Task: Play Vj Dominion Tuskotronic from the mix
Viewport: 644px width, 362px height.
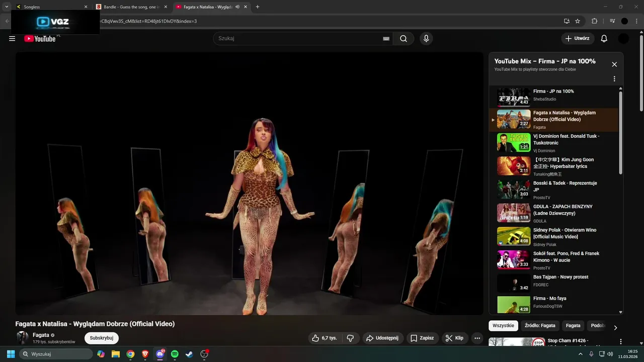Action: click(x=553, y=143)
